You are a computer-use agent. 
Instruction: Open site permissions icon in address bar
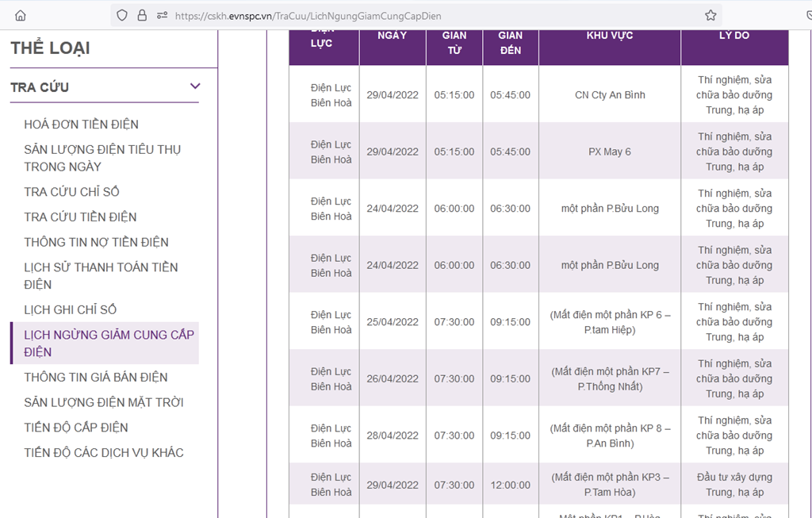click(x=162, y=16)
